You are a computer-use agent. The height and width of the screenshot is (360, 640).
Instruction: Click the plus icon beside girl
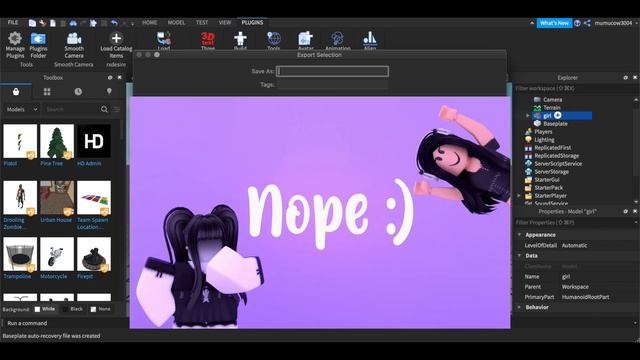click(558, 116)
